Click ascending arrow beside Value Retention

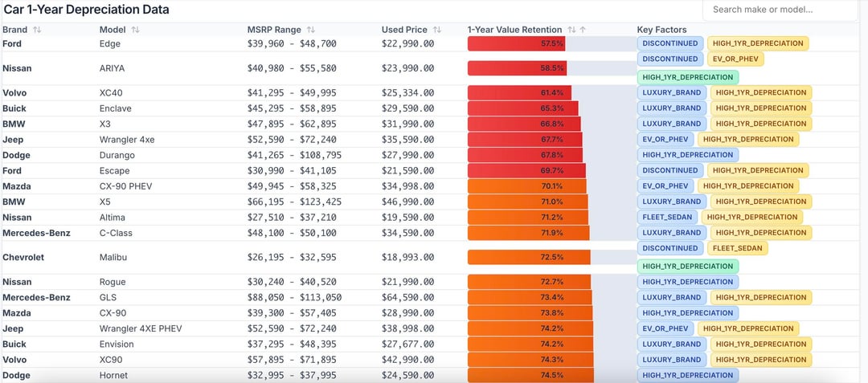pyautogui.click(x=583, y=30)
